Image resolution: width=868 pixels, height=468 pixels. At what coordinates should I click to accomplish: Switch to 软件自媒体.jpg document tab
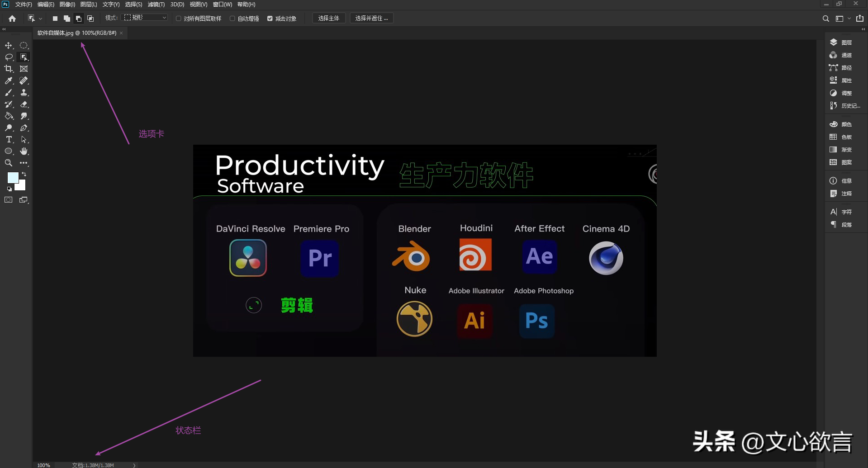[x=77, y=33]
